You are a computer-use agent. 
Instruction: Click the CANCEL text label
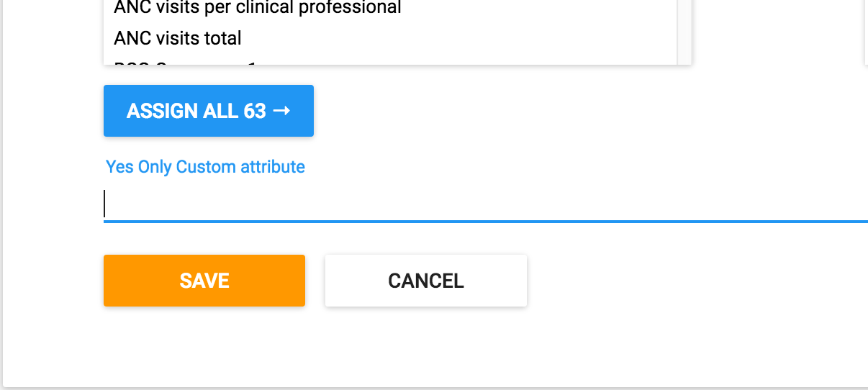[426, 281]
